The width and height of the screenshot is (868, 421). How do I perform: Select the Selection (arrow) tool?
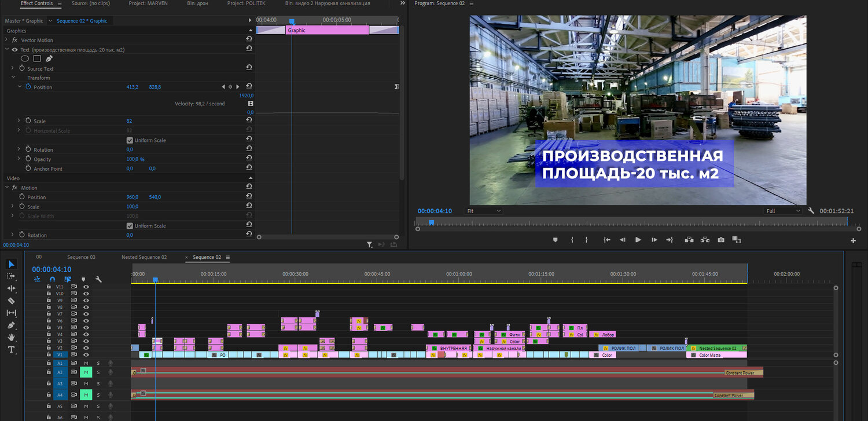[x=11, y=264]
